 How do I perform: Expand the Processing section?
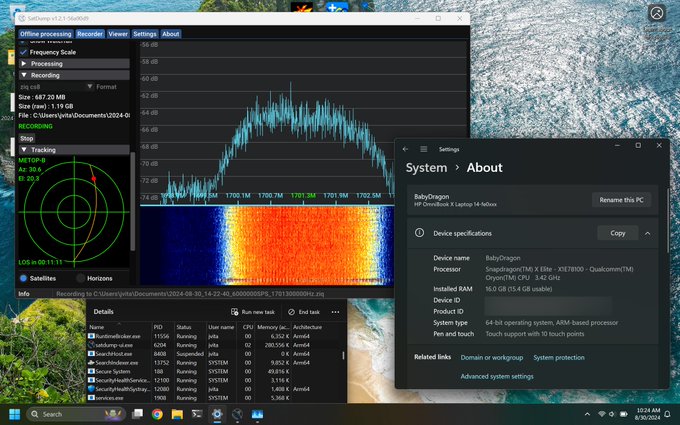pos(74,64)
